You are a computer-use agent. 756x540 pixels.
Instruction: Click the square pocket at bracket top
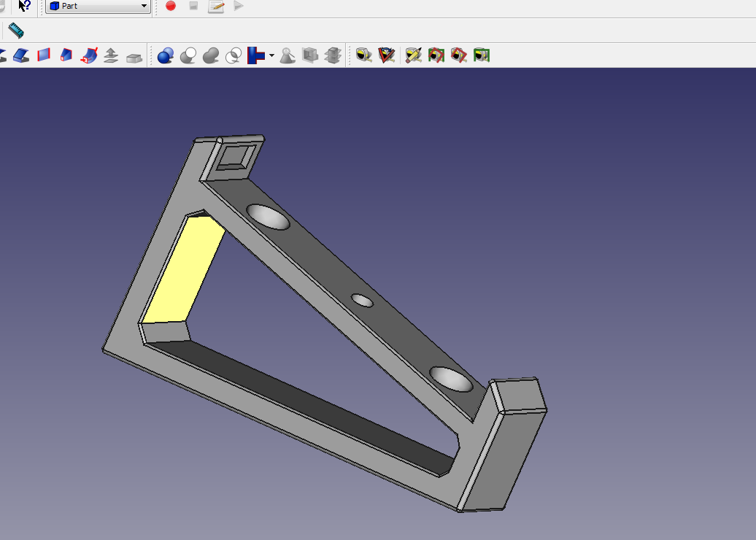pos(236,157)
